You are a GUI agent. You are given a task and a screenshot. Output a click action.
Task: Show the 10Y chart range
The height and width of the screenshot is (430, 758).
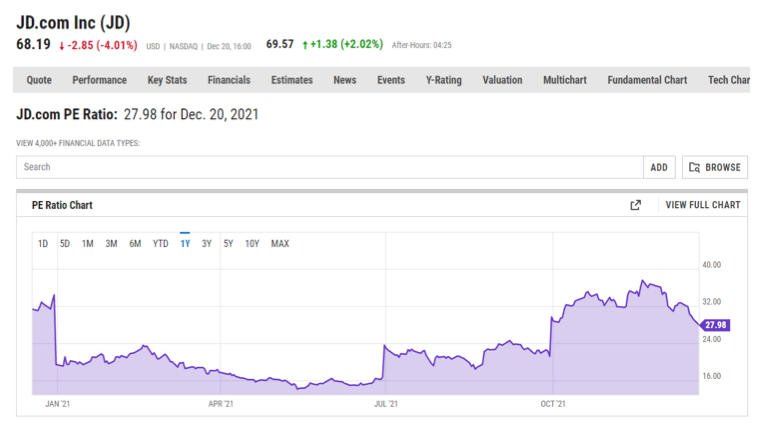(x=252, y=244)
